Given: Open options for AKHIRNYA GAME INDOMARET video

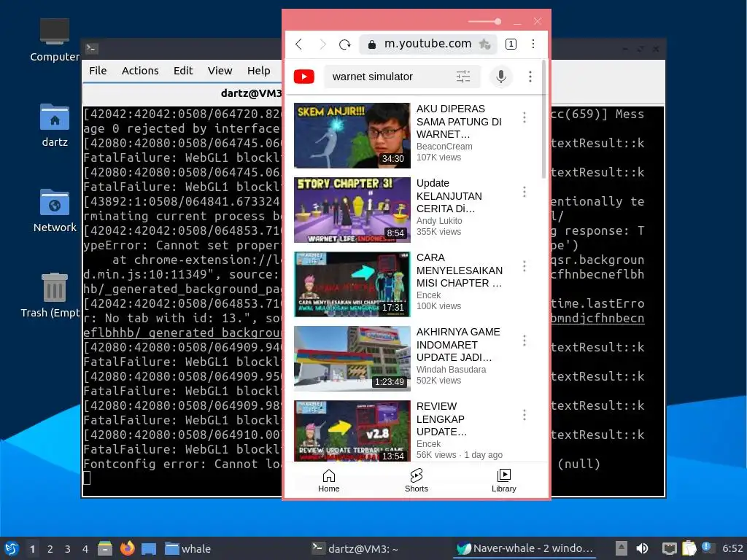Looking at the screenshot, I should [524, 340].
